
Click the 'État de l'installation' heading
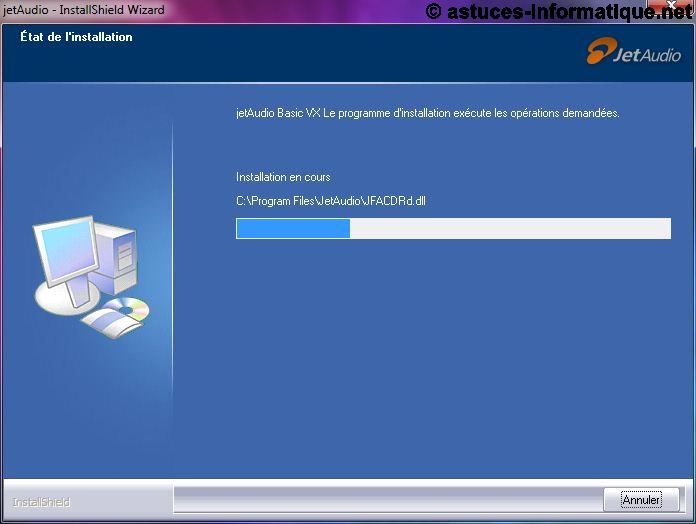click(76, 37)
